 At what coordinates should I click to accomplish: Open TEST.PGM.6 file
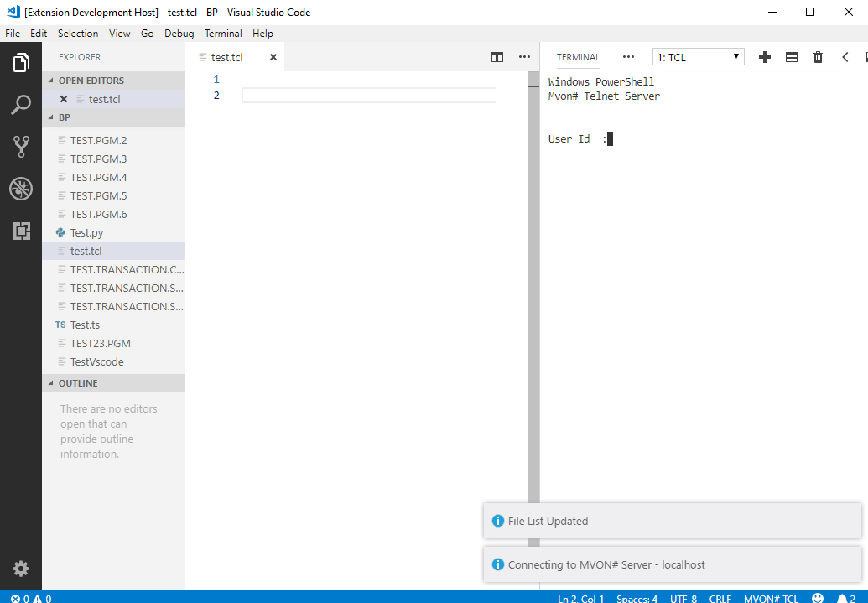(113, 215)
